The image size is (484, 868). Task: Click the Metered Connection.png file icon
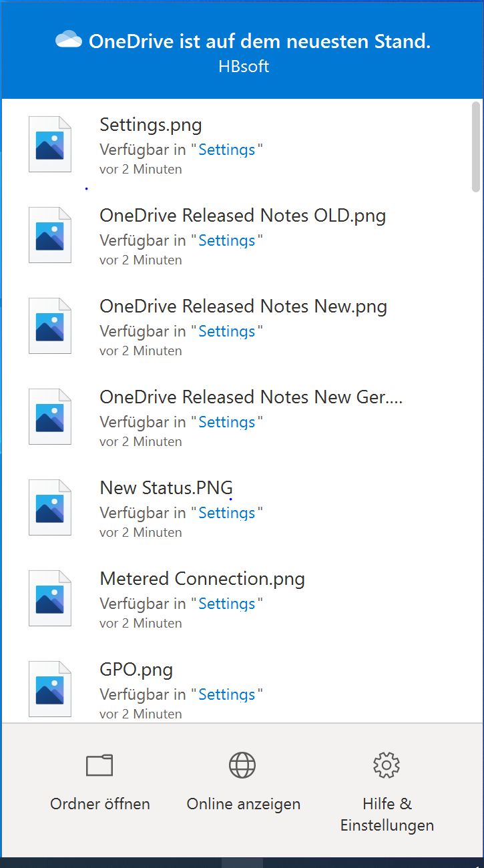point(50,598)
